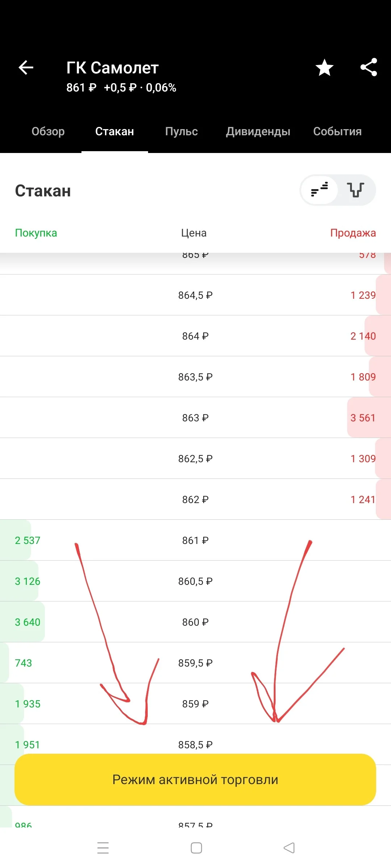The height and width of the screenshot is (868, 391).
Task: Switch to the Дивиденды tab
Action: (258, 131)
